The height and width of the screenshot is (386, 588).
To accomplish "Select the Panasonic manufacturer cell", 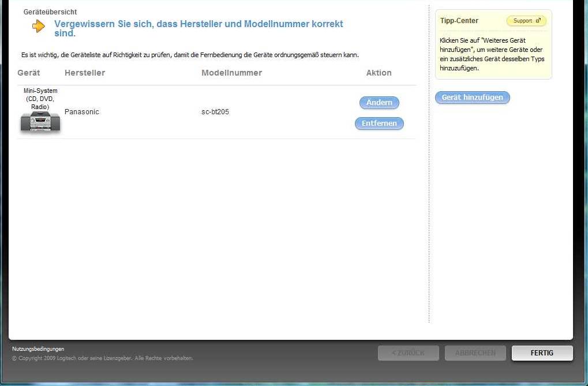I will 81,112.
